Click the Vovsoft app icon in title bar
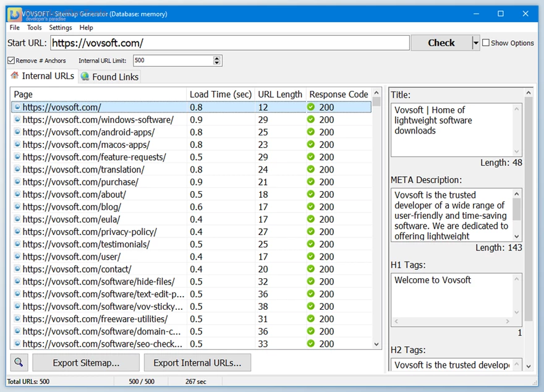This screenshot has width=544, height=392. (15, 14)
